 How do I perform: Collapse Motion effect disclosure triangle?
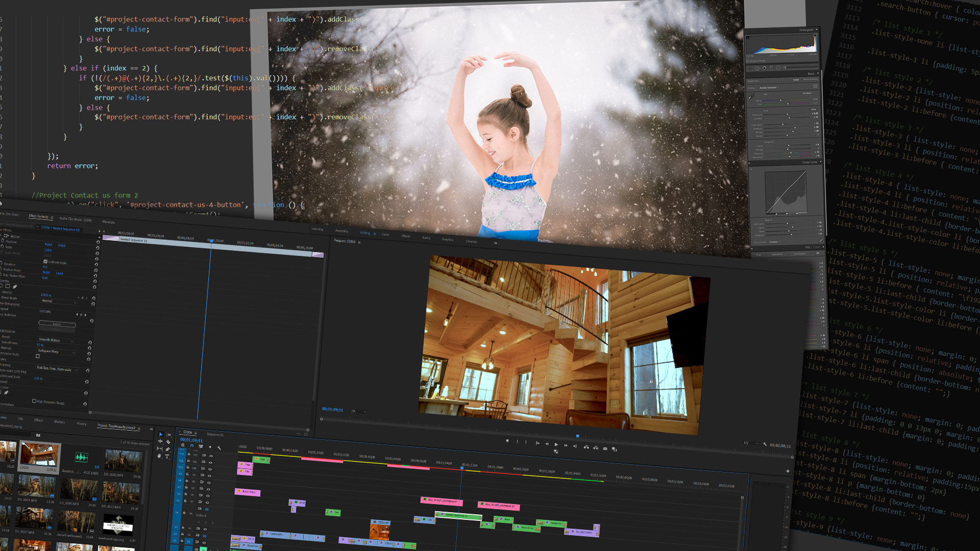point(1,235)
